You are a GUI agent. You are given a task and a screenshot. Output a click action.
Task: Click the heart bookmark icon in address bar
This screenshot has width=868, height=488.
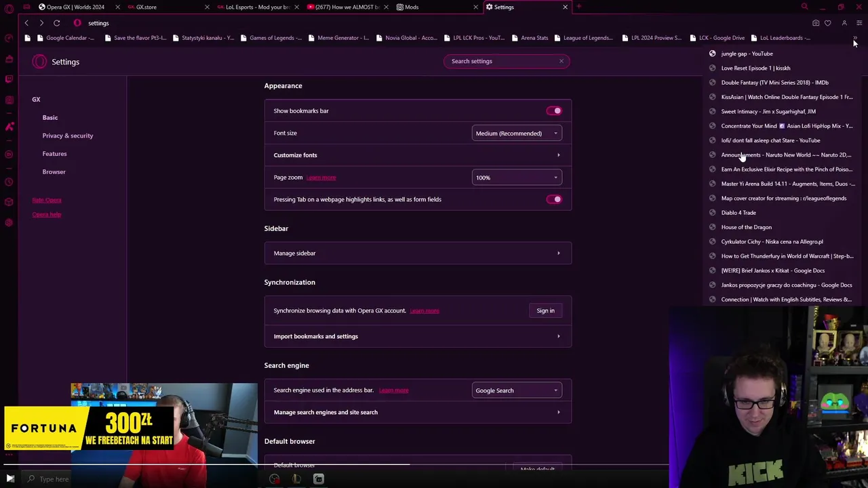coord(827,23)
